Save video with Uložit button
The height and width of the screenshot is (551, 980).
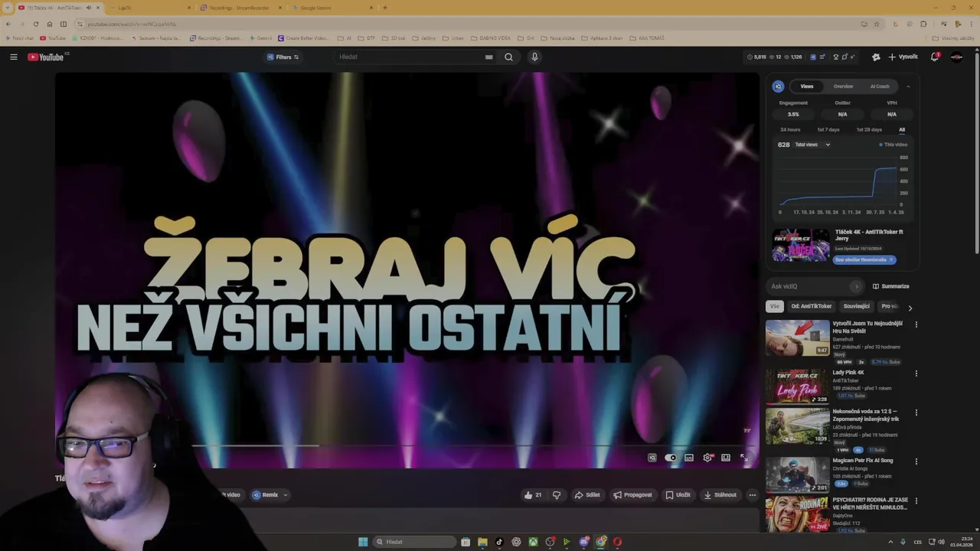click(x=678, y=495)
